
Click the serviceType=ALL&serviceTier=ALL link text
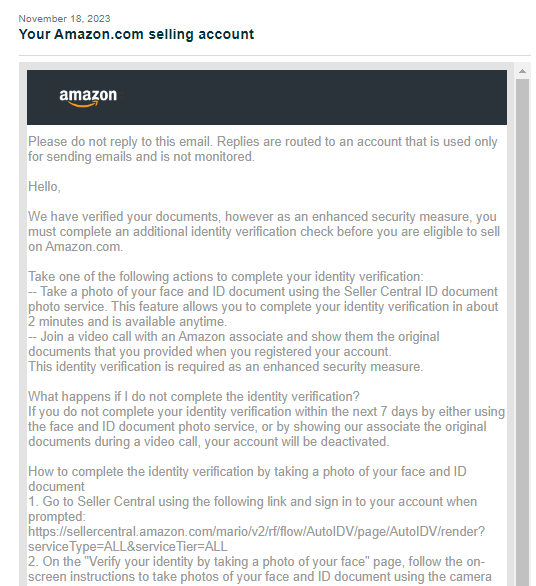click(x=127, y=546)
